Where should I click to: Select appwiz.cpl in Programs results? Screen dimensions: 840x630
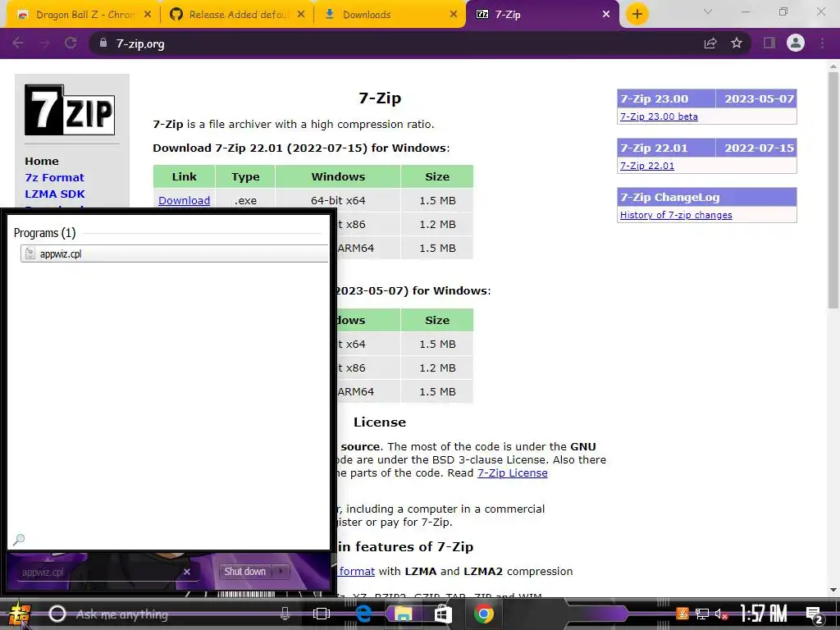coord(175,253)
